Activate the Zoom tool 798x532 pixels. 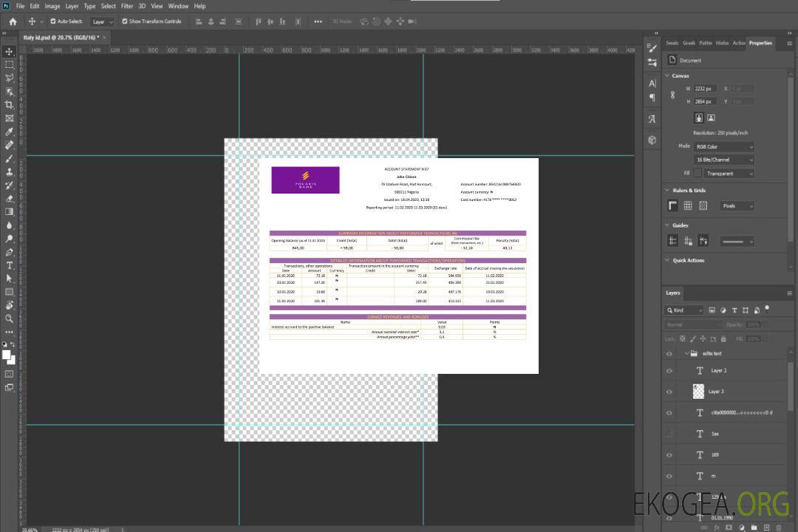coord(9,318)
